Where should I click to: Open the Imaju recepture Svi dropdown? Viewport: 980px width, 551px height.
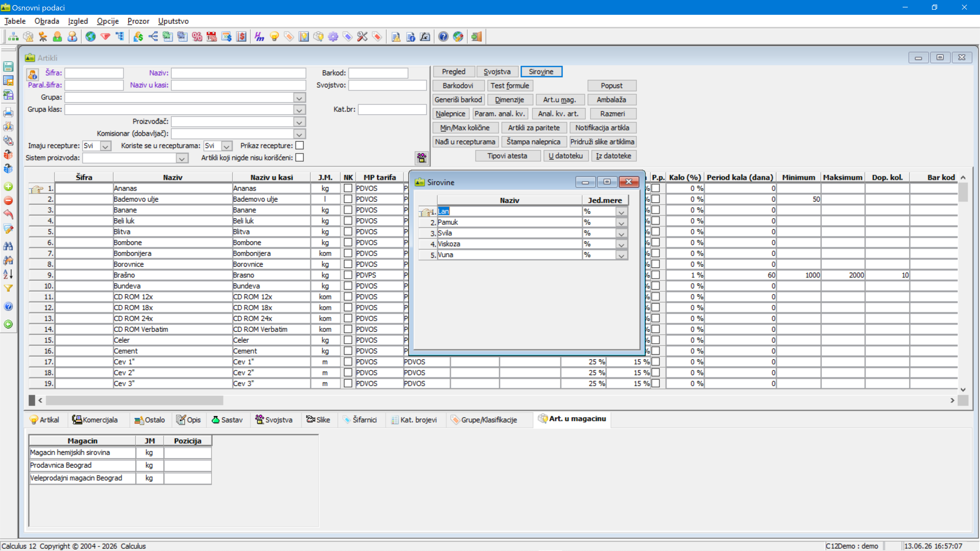click(105, 146)
